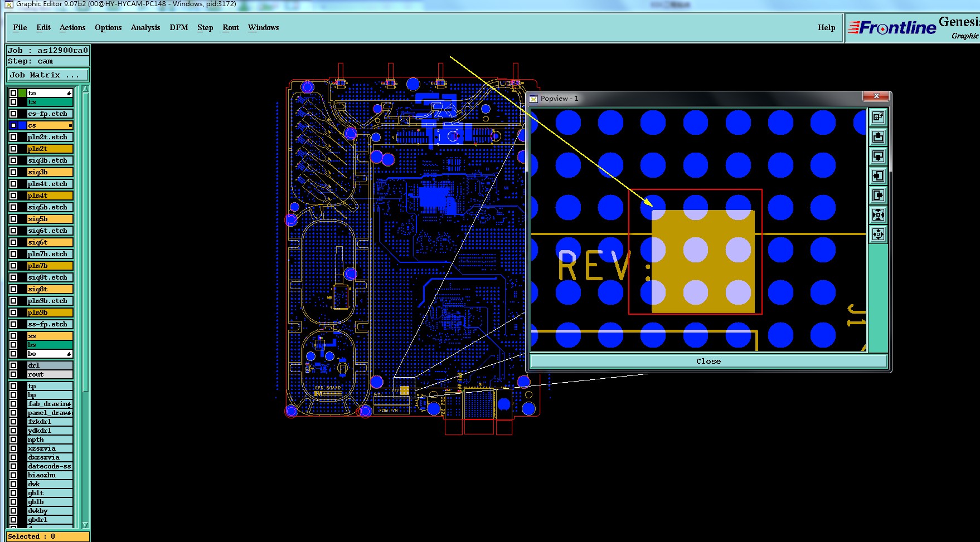The image size is (980, 542).
Task: Click the Popview zoom-in arrows icon
Action: coord(878,215)
